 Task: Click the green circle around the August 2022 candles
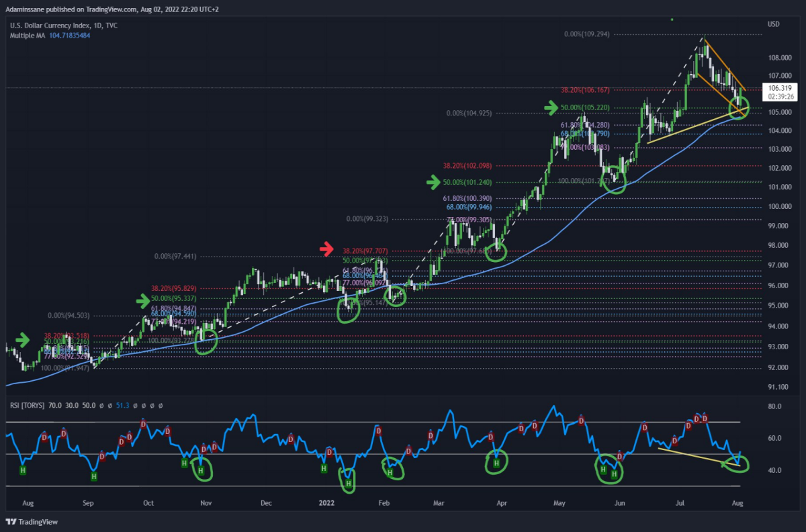click(x=739, y=107)
